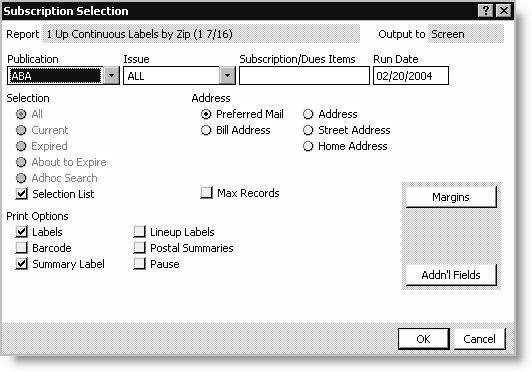Select the Preferred Mail address option
Viewport: 532px width, 372px height.
tap(206, 114)
